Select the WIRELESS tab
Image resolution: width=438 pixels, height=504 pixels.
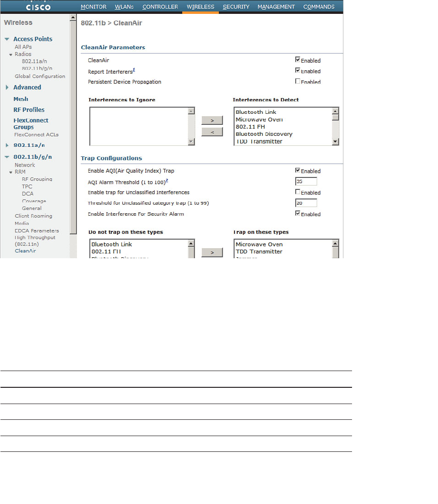[x=201, y=7]
